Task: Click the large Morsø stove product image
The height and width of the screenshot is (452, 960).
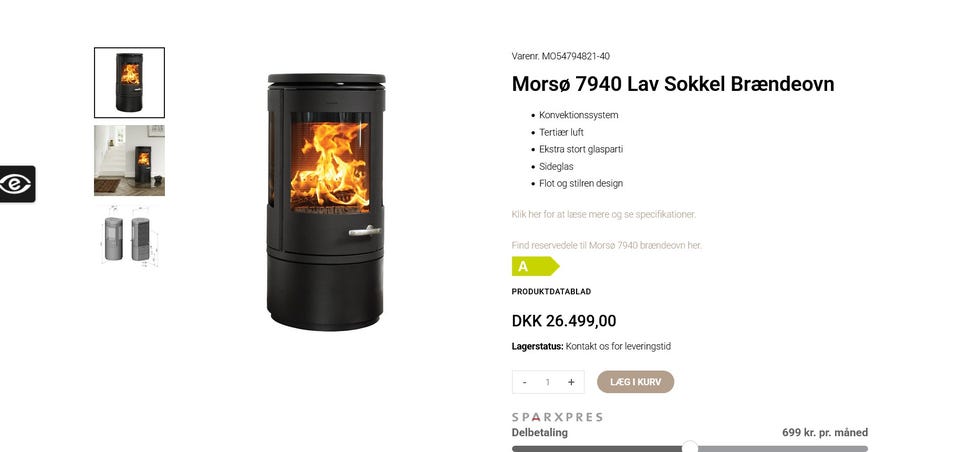Action: click(326, 202)
